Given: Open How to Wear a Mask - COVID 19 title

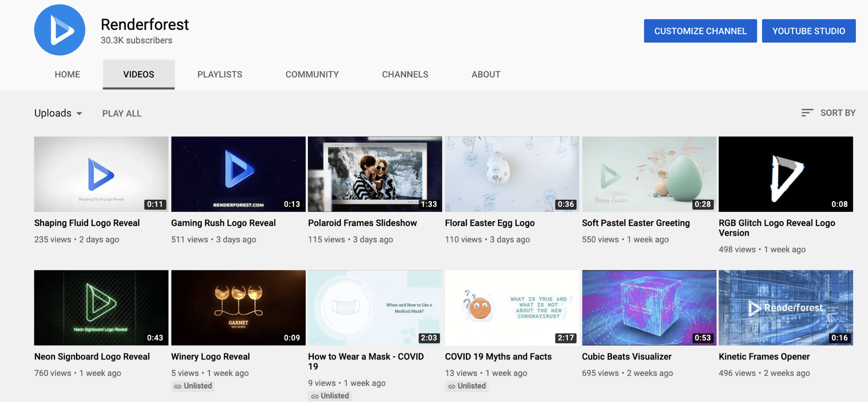Looking at the screenshot, I should (366, 362).
